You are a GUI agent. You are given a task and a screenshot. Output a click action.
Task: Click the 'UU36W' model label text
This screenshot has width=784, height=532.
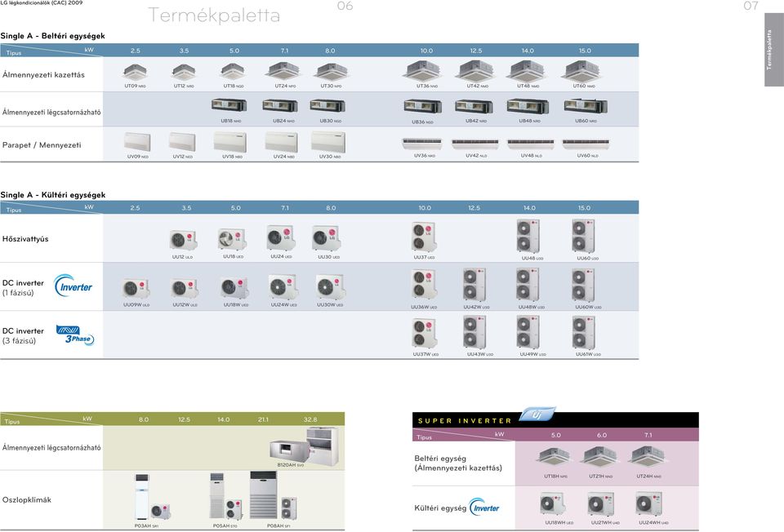click(424, 308)
